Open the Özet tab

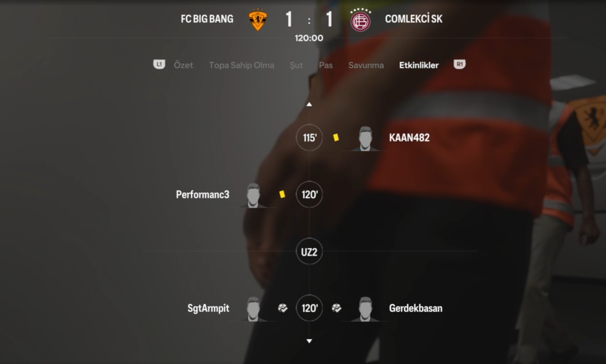coord(183,65)
